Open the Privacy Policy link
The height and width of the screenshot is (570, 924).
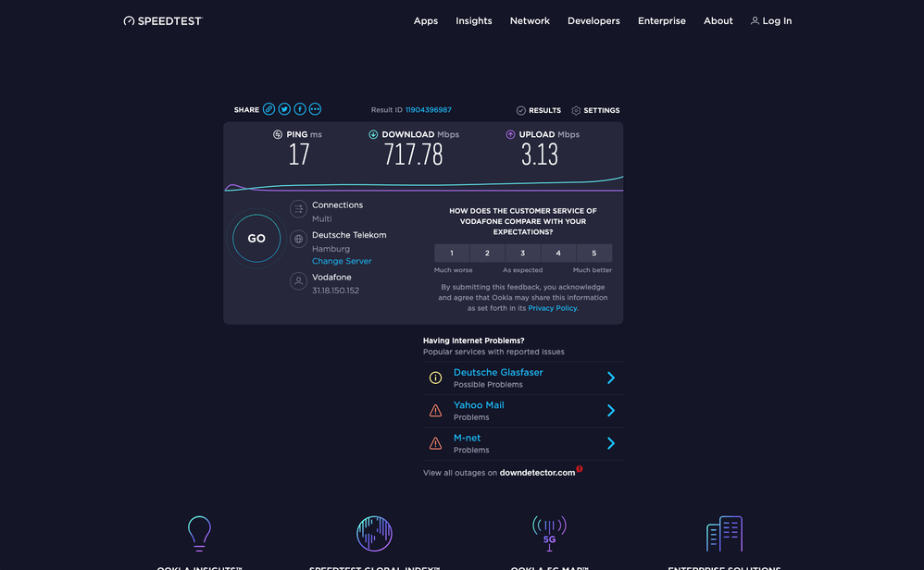552,308
